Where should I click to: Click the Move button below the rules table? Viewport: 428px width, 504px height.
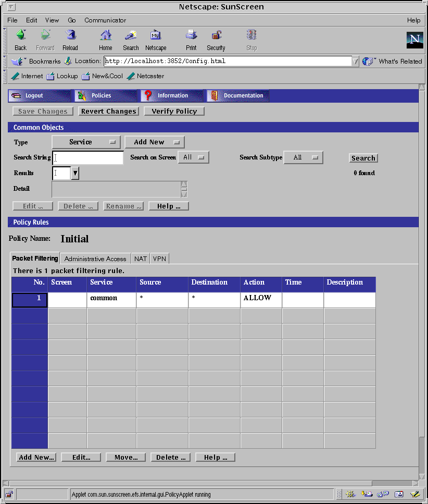point(126,458)
